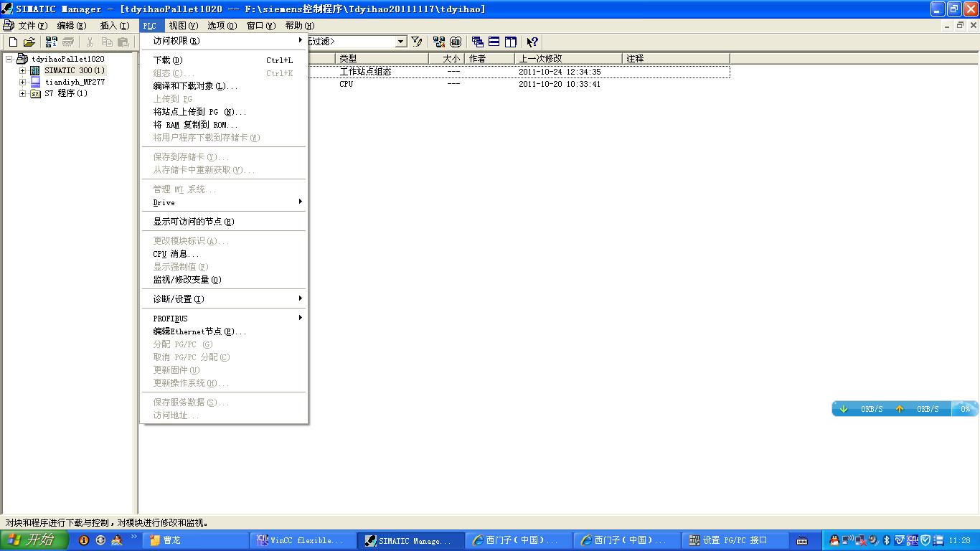Choose 监视/修改变量(O) menu entry

225,280
